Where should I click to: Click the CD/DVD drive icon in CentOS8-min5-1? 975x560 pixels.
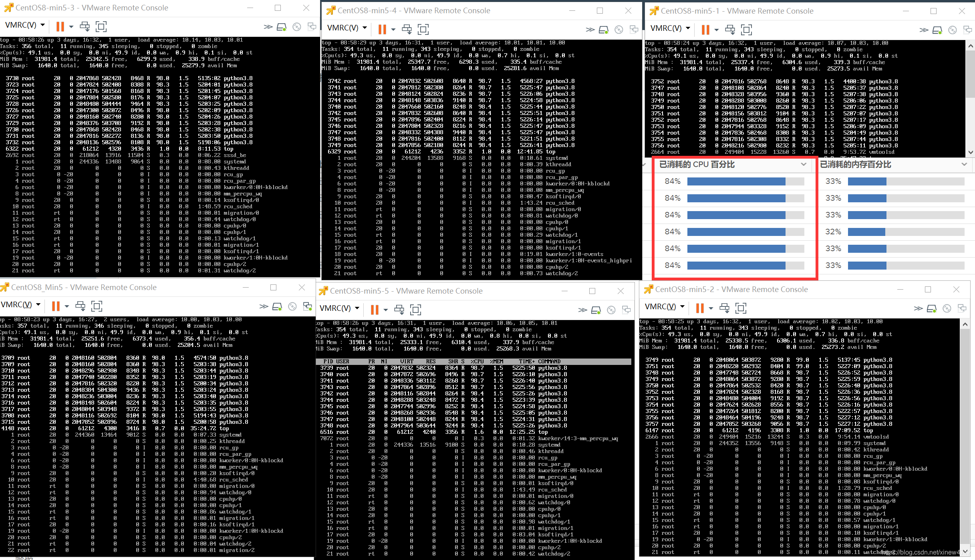pyautogui.click(x=953, y=30)
